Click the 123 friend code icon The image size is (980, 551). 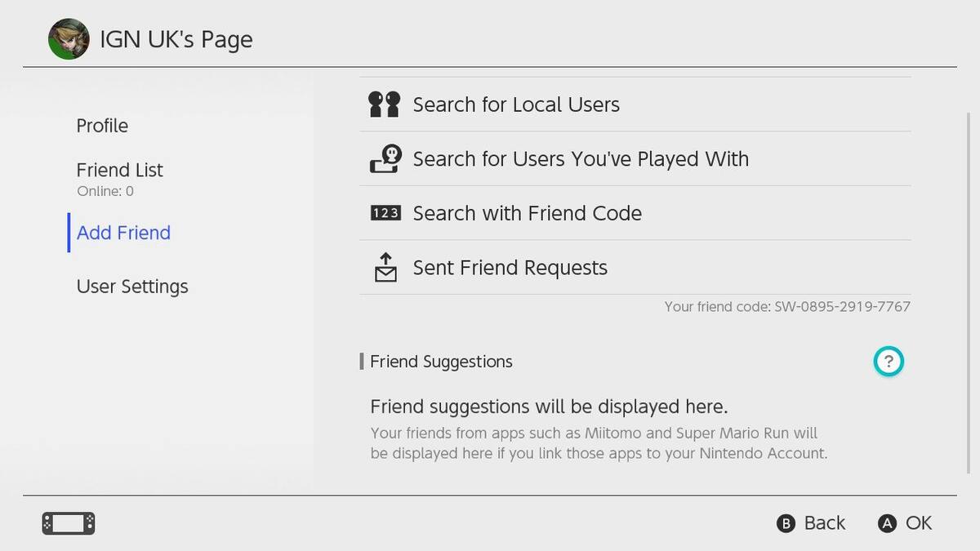[x=385, y=213]
